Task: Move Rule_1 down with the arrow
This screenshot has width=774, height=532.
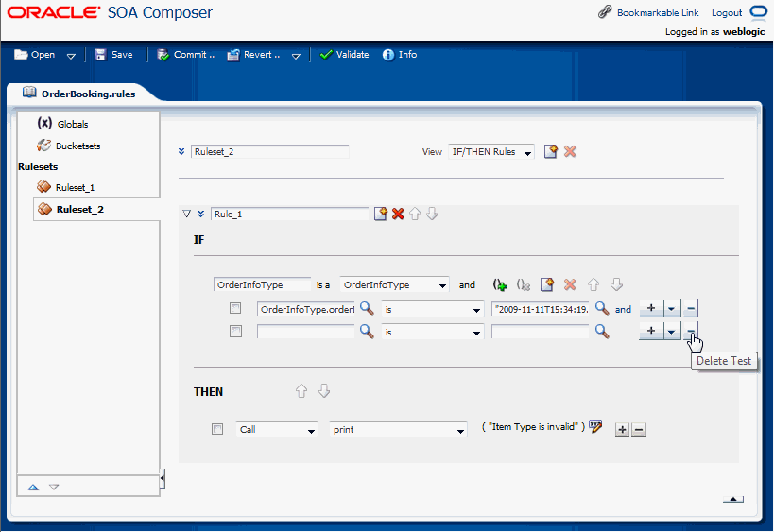Action: point(432,214)
